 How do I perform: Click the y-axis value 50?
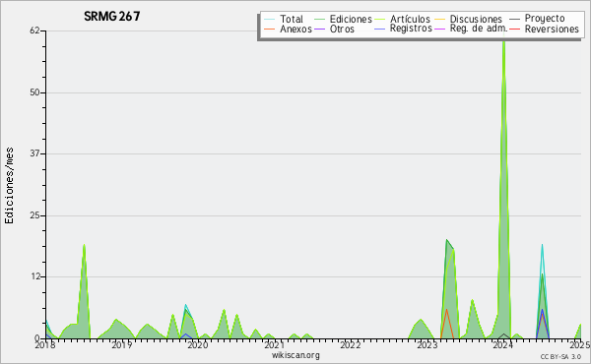(35, 92)
